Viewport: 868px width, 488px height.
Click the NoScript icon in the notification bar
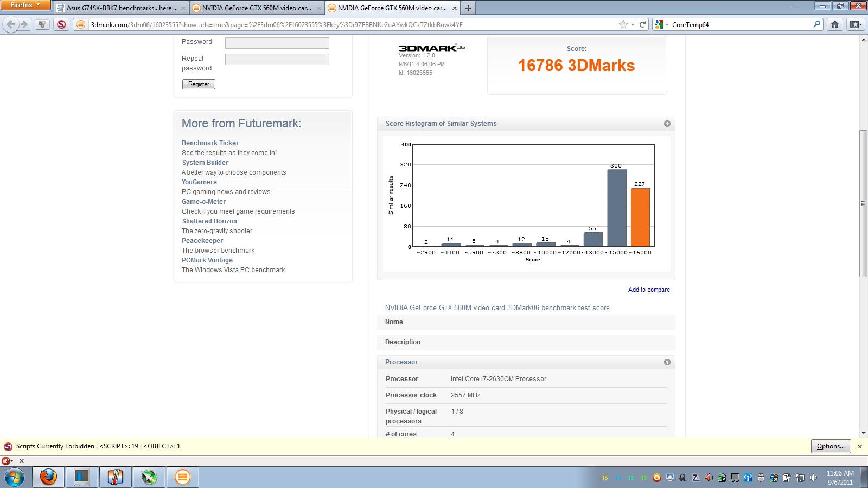tap(8, 446)
